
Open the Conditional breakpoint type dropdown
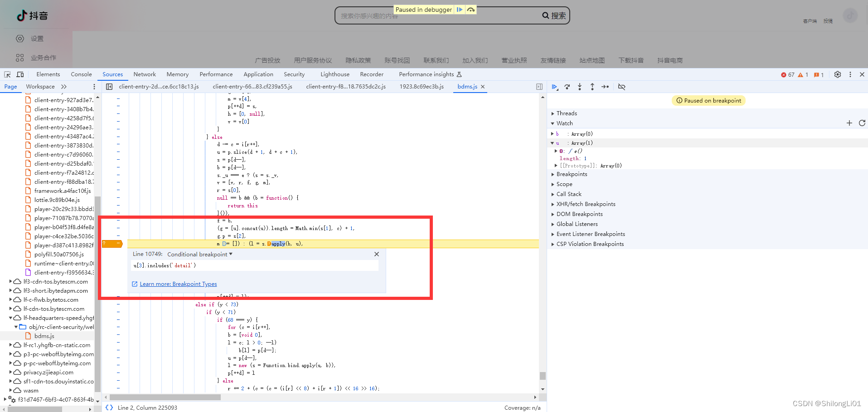(x=200, y=255)
